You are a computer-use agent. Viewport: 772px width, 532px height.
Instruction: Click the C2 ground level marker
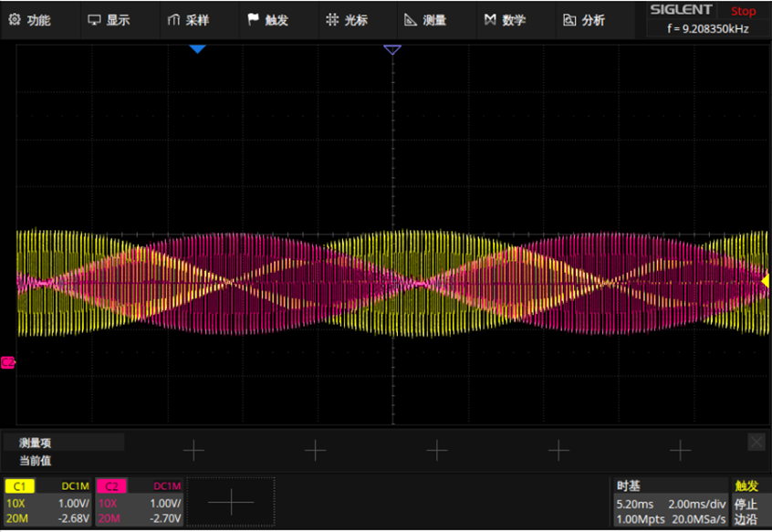pos(8,362)
